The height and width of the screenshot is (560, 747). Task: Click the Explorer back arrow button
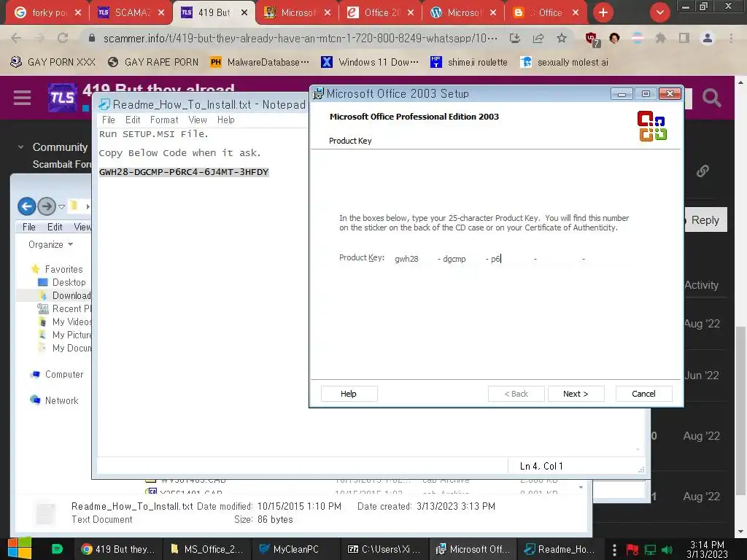[27, 206]
